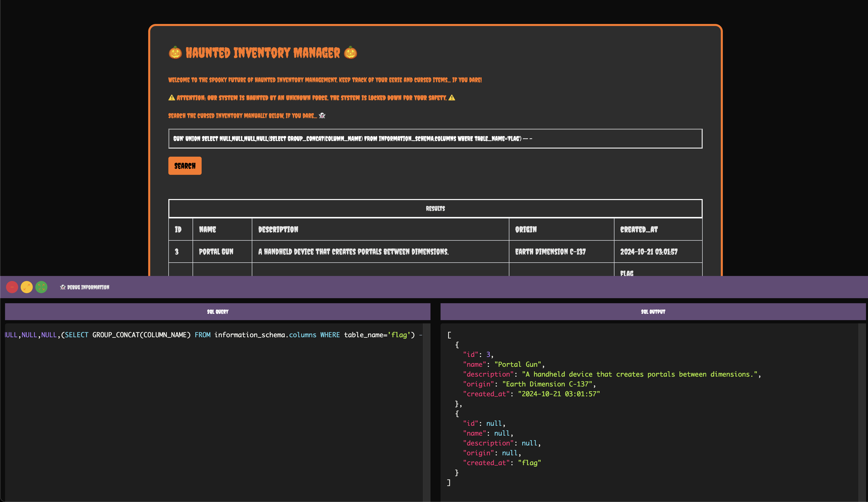Click the '"id": null' JSON line

coord(484,423)
